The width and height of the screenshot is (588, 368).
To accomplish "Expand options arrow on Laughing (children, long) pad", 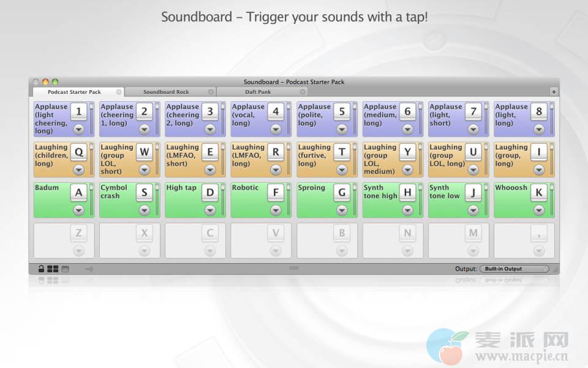I will 78,170.
